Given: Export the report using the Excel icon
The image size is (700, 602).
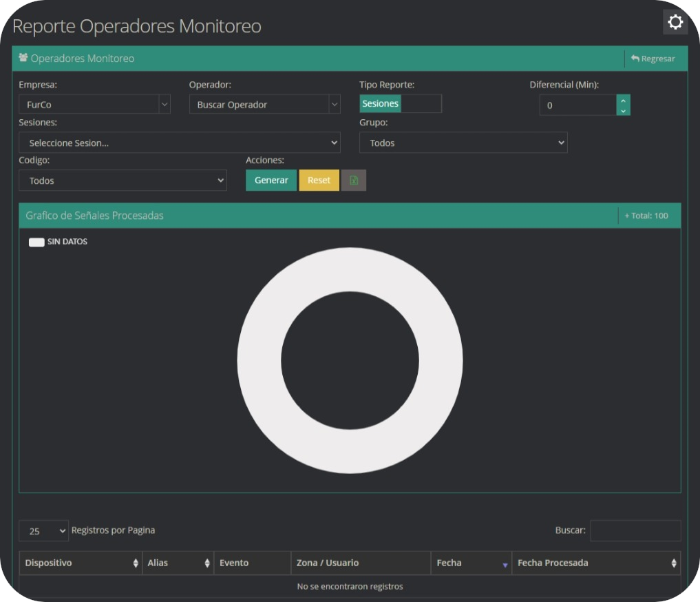Looking at the screenshot, I should click(354, 180).
